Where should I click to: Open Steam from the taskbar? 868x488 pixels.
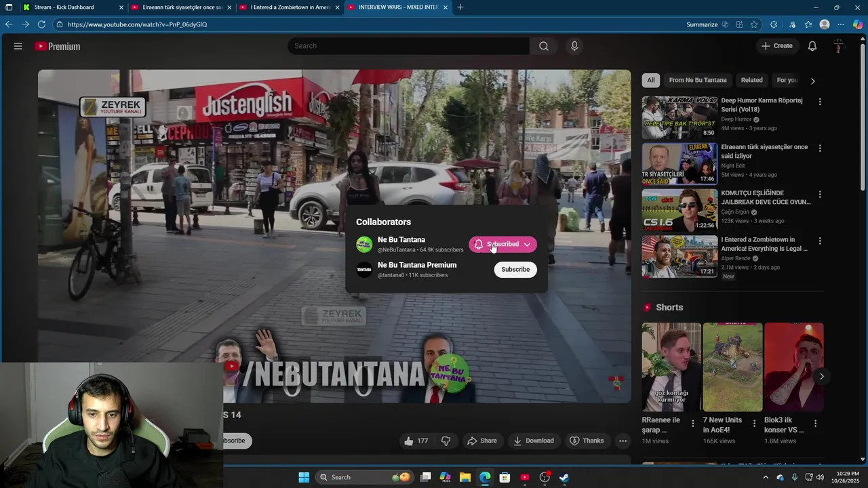tap(564, 477)
